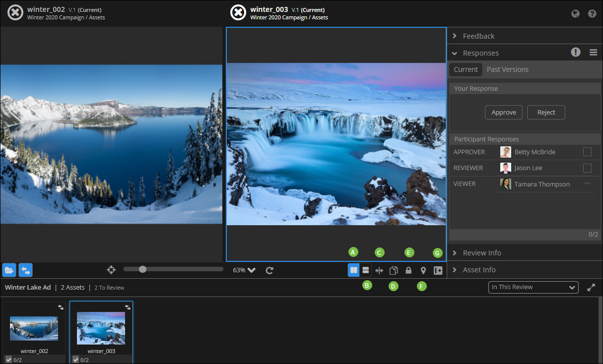This screenshot has width=603, height=364.
Task: Expand the Feedback section
Action: coord(478,36)
